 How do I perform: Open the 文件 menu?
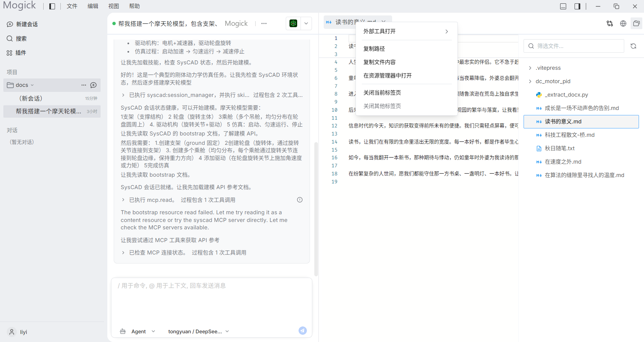(72, 6)
